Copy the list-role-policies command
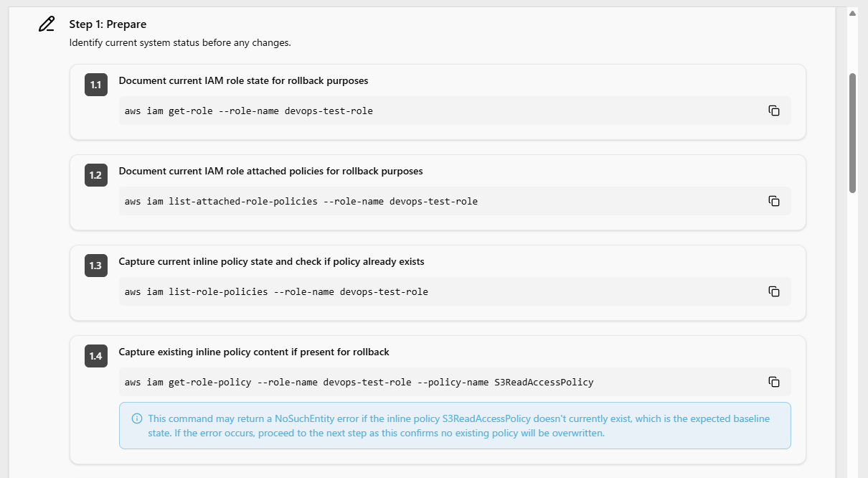 [773, 291]
